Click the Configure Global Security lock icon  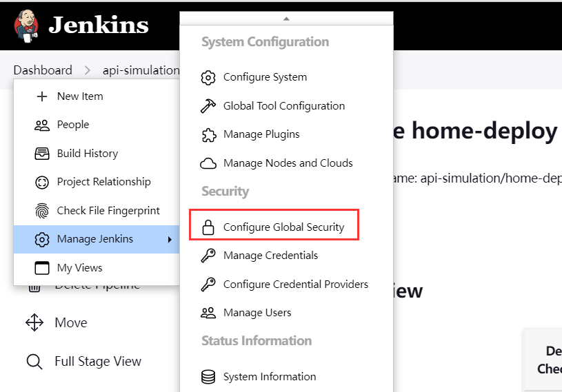coord(208,227)
